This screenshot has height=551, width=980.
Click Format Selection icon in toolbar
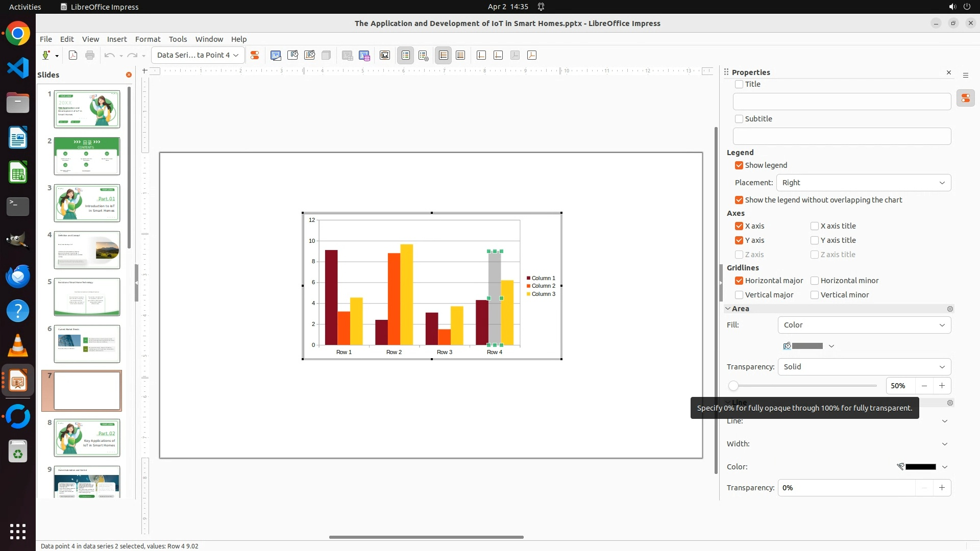pyautogui.click(x=255, y=55)
